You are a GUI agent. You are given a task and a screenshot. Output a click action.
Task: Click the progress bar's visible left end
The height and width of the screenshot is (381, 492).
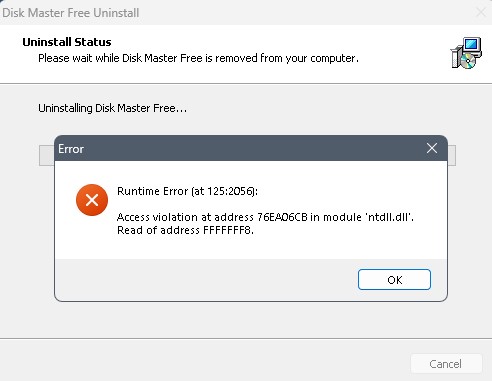[47, 155]
